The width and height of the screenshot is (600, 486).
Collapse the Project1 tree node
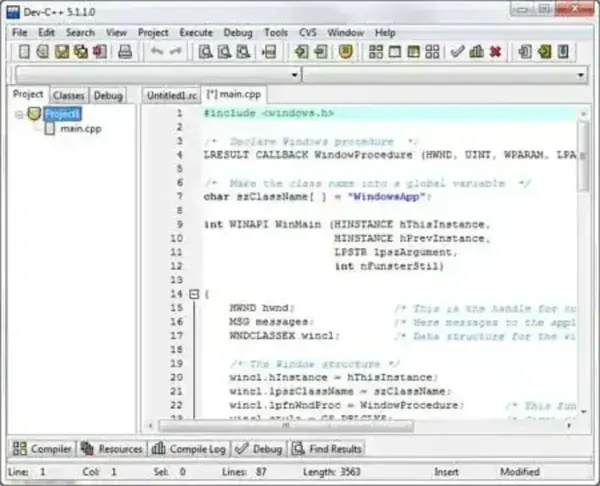[x=19, y=114]
